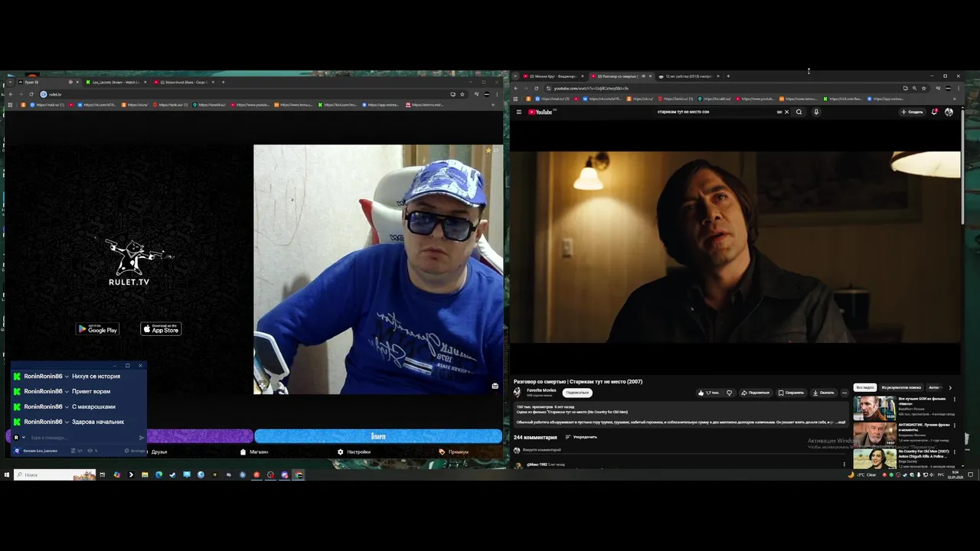This screenshot has height=551, width=980.
Task: Click the YouTube logo home link
Action: [541, 112]
